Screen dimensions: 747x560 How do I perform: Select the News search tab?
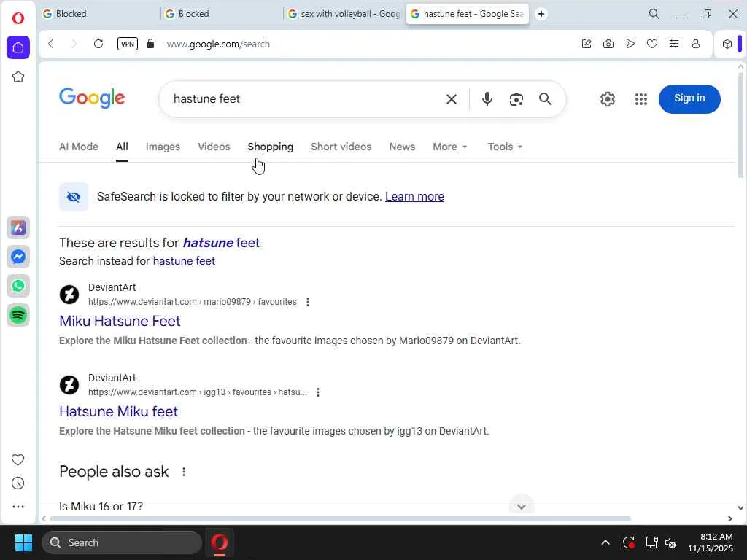pos(402,147)
